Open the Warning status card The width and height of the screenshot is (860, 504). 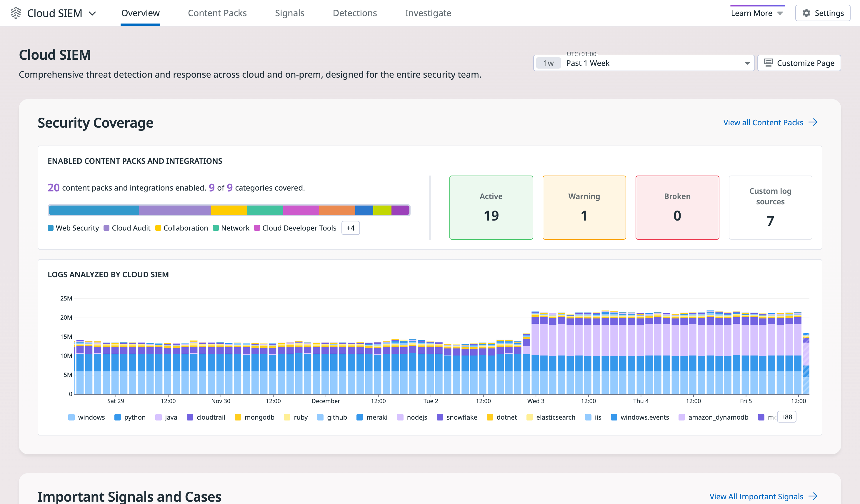coord(584,208)
